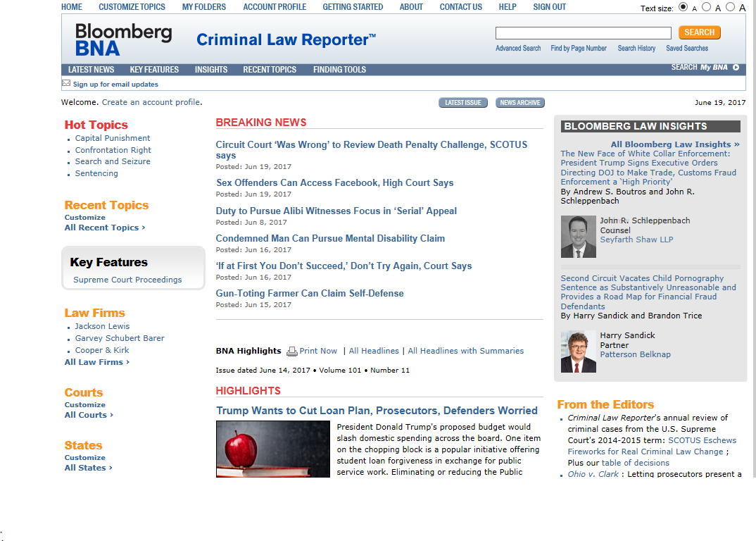Viewport: 756px width, 541px height.
Task: Open Circuit Court 'Was Wrong' headline
Action: click(x=371, y=149)
